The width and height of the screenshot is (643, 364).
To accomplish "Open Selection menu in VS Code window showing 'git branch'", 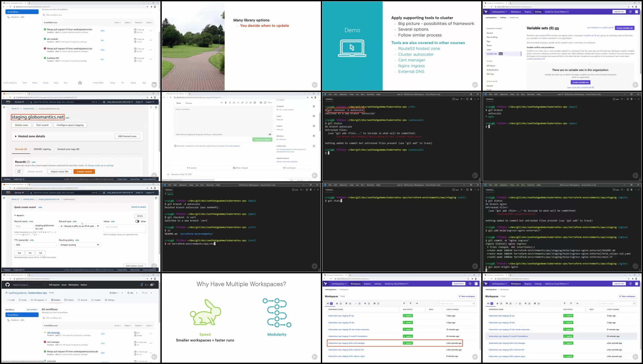I will (504, 94).
